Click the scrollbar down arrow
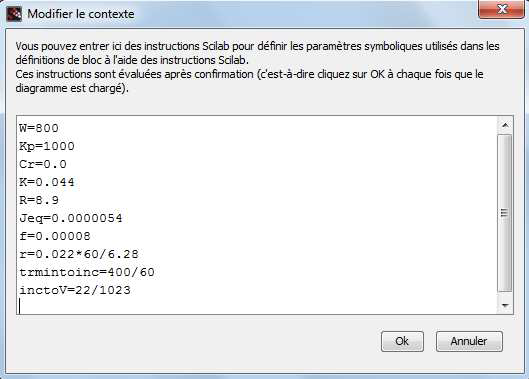The width and height of the screenshot is (529, 379). (x=505, y=305)
